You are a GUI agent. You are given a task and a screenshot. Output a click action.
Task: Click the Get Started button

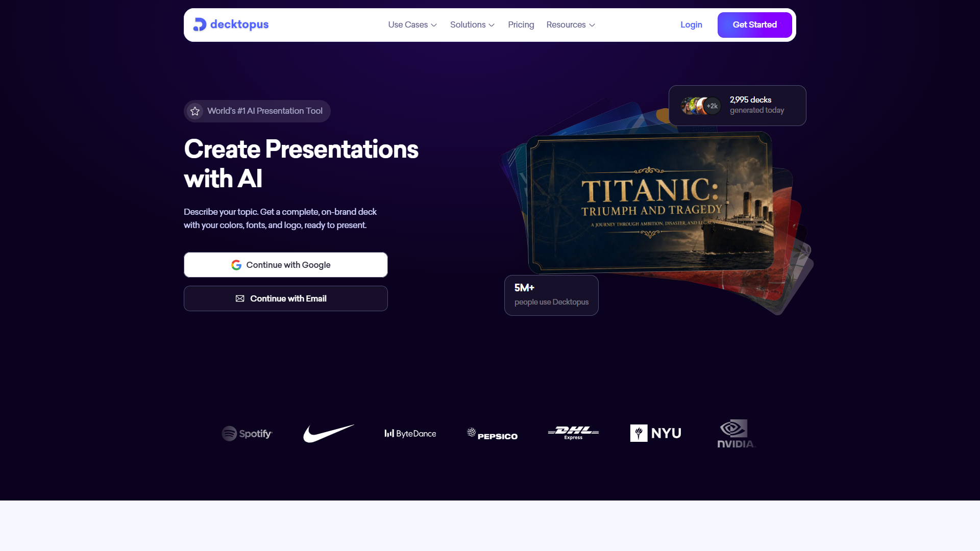pos(754,25)
